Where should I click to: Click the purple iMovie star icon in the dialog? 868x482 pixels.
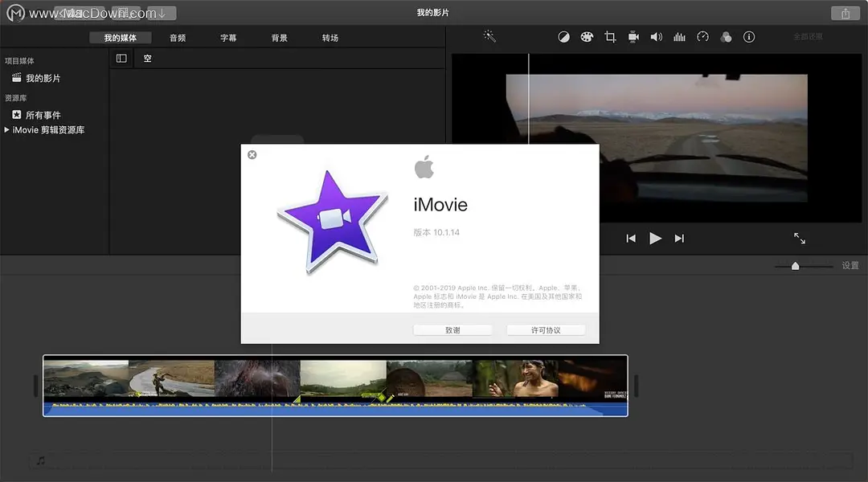coord(332,222)
